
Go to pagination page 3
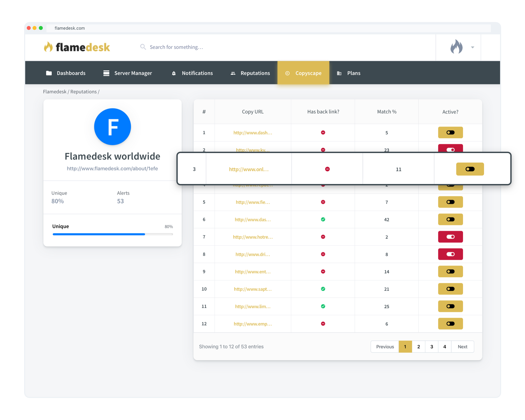432,347
